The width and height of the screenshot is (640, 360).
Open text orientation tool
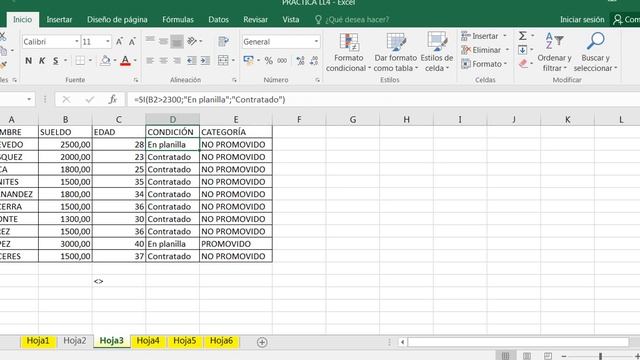point(192,41)
